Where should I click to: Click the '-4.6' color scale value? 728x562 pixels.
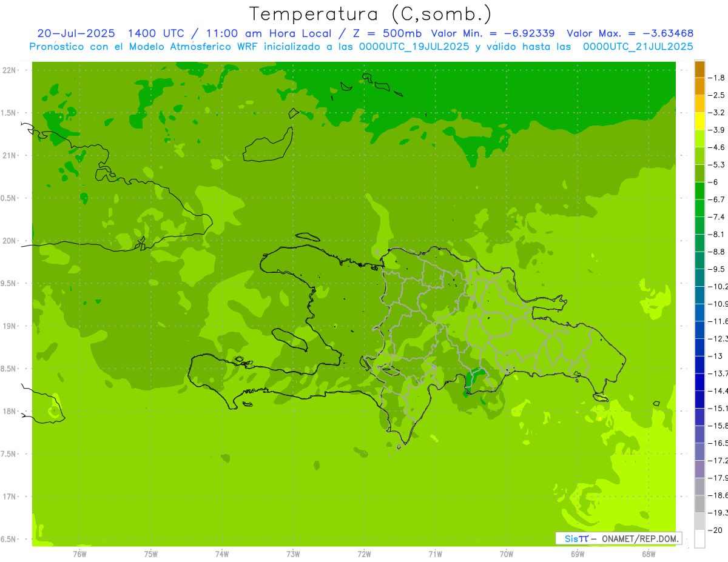pyautogui.click(x=717, y=147)
